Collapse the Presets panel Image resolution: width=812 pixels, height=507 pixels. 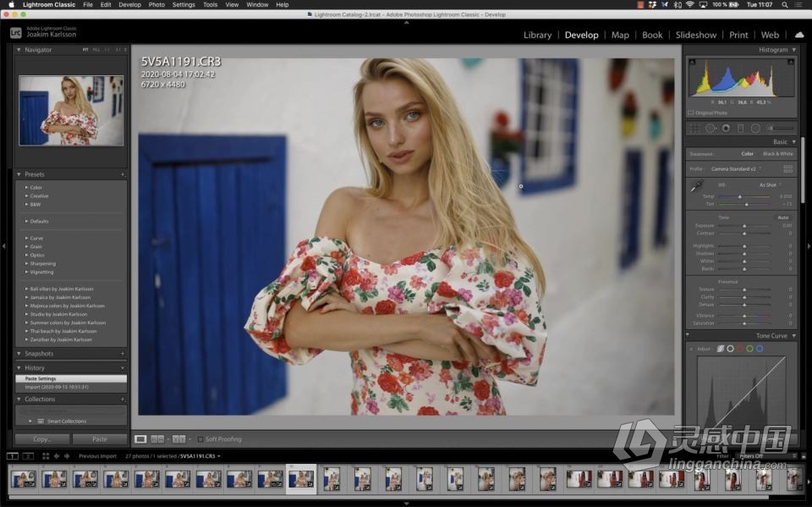tap(19, 174)
